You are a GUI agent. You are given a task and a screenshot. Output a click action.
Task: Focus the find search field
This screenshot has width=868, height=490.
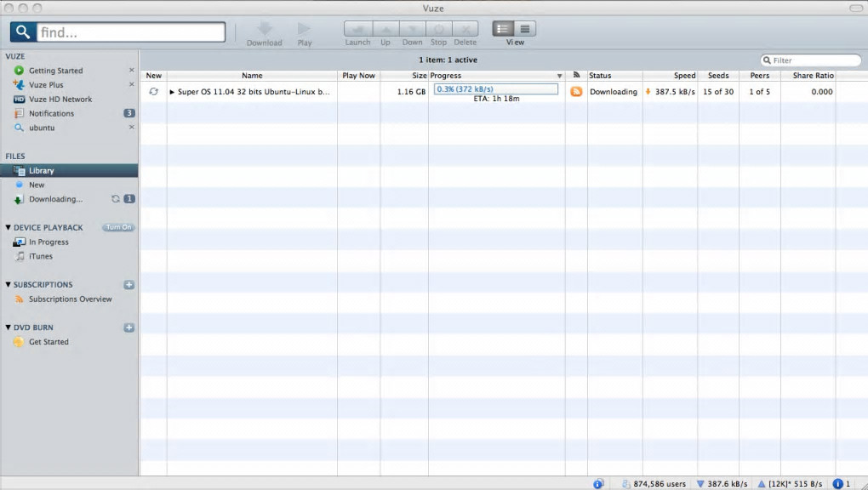(x=131, y=32)
